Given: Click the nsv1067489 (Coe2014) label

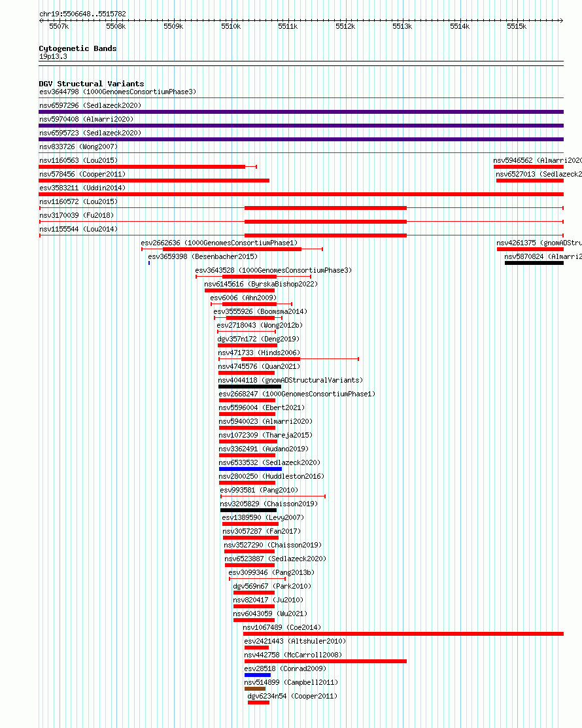Looking at the screenshot, I should tap(282, 628).
